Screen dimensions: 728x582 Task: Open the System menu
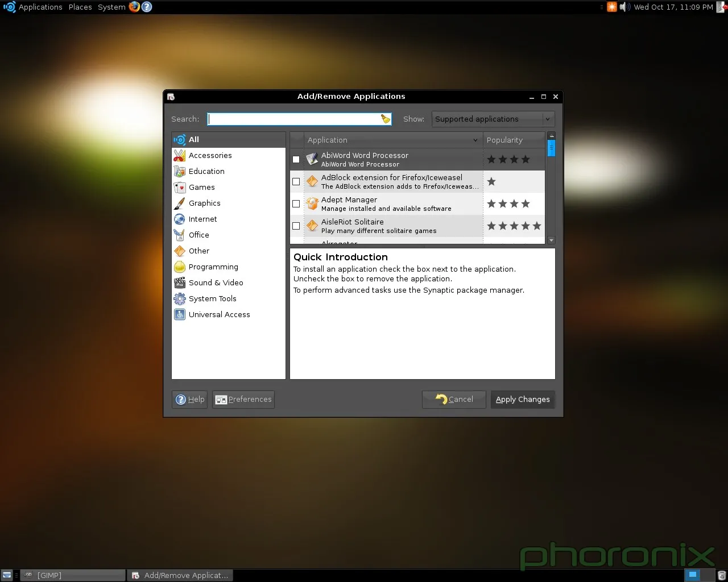click(x=111, y=7)
